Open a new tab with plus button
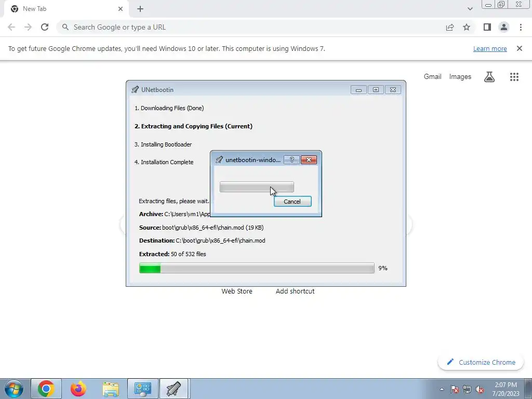 tap(140, 9)
